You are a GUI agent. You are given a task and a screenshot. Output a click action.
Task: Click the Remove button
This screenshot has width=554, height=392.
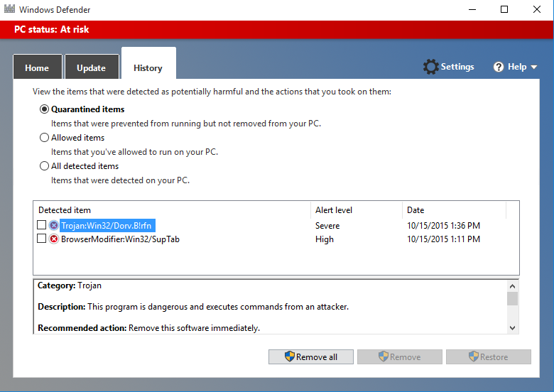(x=400, y=356)
